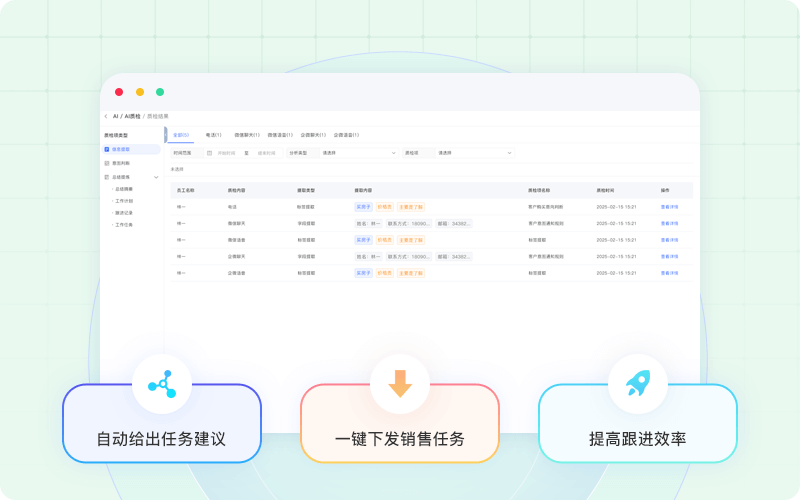Click 查看详情 in the first table row
Screen dimensions: 800x500
pos(669,207)
